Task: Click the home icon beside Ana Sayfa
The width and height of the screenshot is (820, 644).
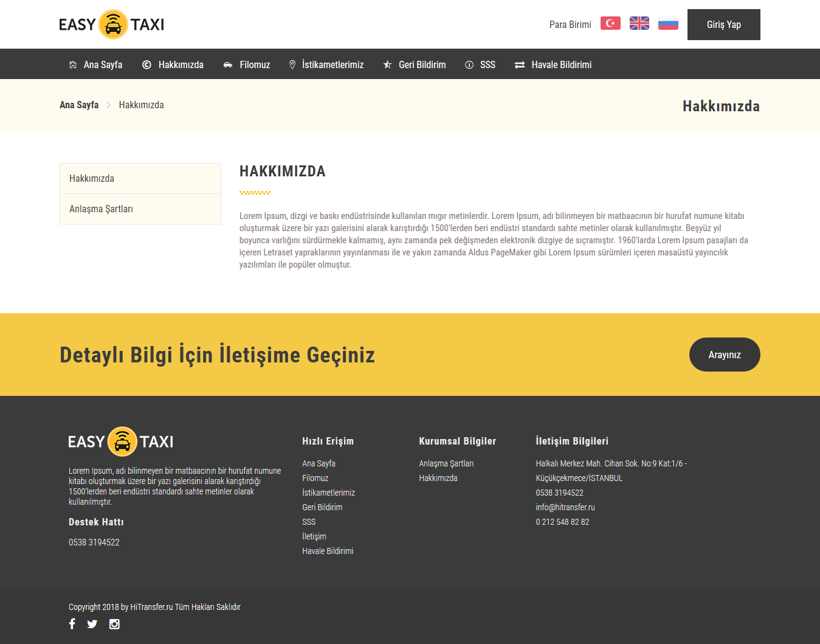Action: (x=73, y=64)
